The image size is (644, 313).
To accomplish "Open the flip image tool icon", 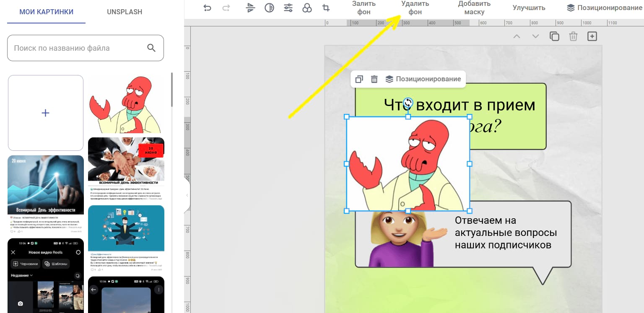I will point(251,8).
